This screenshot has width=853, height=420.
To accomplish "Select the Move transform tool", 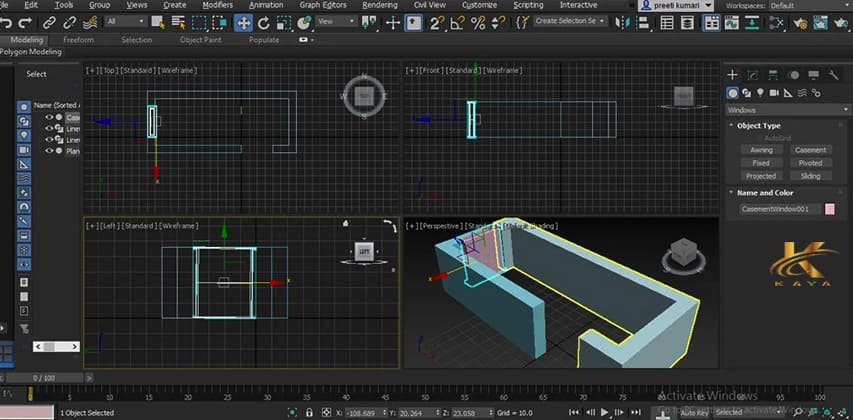I will (x=243, y=22).
